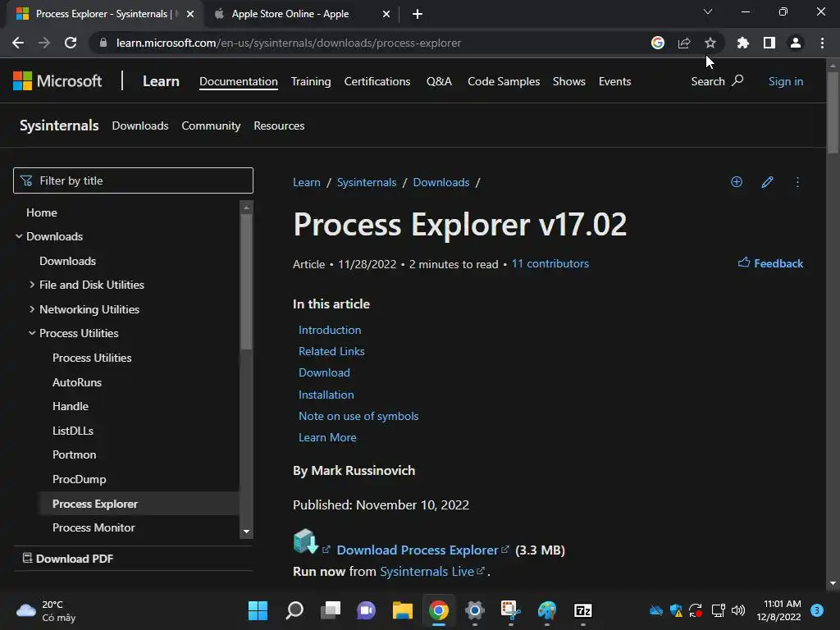Screen dimensions: 840x630
Task: Open the Paint taskbar icon
Action: coord(547,610)
